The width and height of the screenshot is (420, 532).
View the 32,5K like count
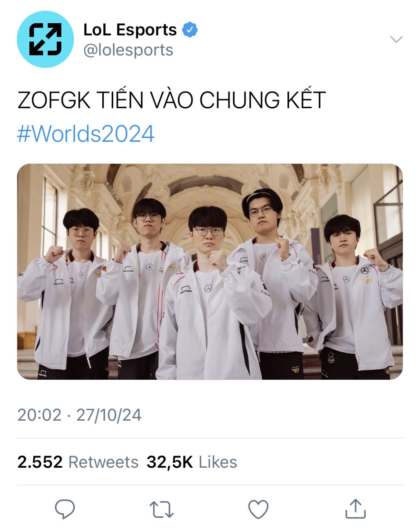click(170, 462)
